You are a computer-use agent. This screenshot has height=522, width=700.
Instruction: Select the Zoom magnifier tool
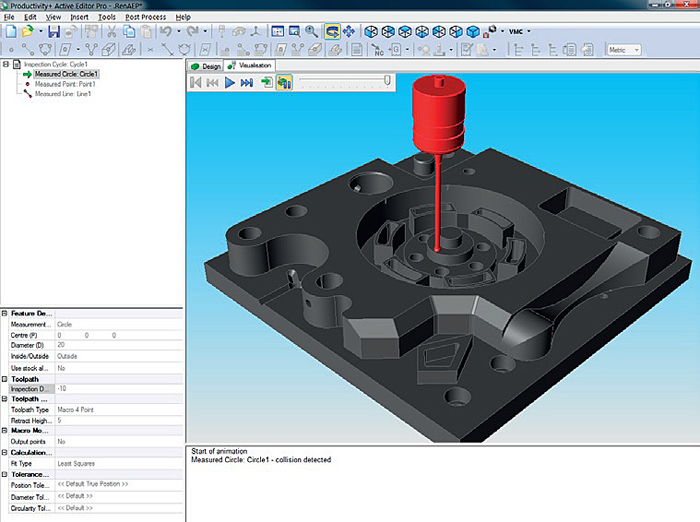coord(311,31)
